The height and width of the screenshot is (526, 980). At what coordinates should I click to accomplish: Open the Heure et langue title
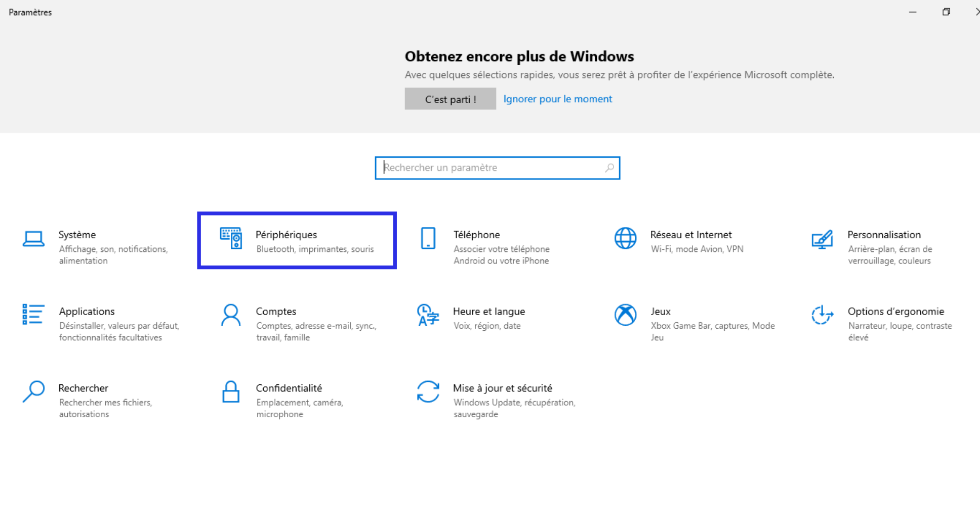tap(489, 312)
